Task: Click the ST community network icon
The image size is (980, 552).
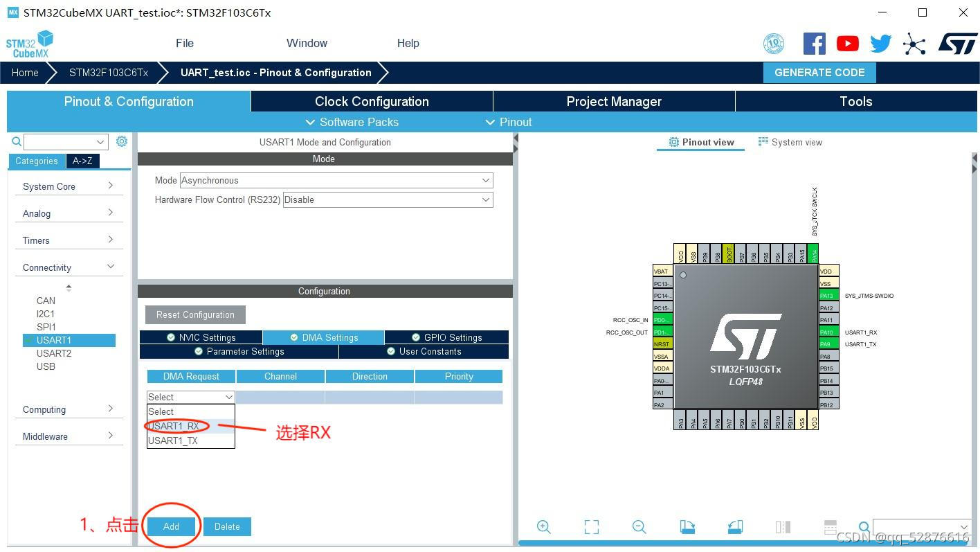Action: [x=914, y=44]
